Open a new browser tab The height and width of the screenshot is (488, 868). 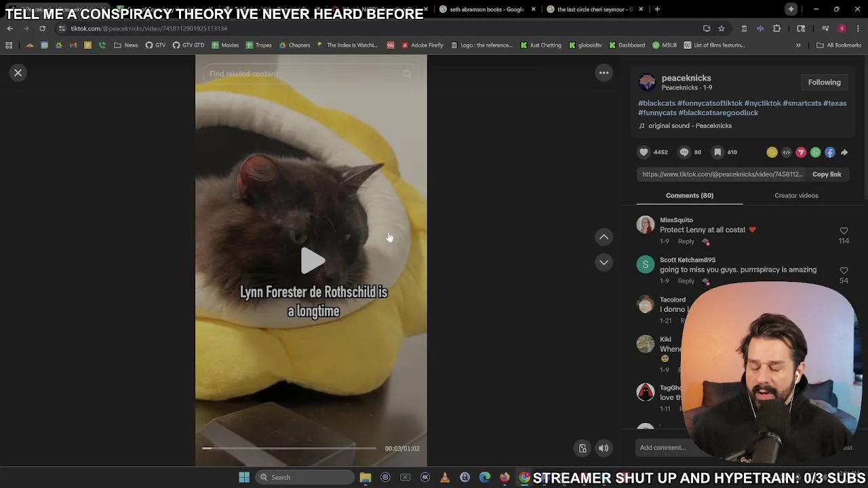(657, 9)
